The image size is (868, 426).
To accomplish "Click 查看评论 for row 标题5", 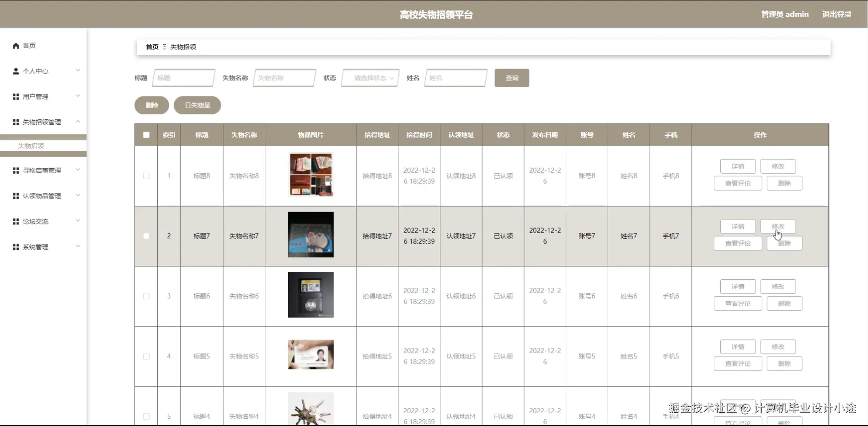I will [738, 364].
